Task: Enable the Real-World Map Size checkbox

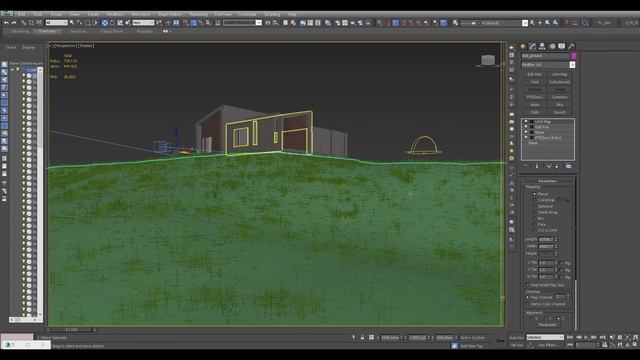Action: [x=527, y=285]
